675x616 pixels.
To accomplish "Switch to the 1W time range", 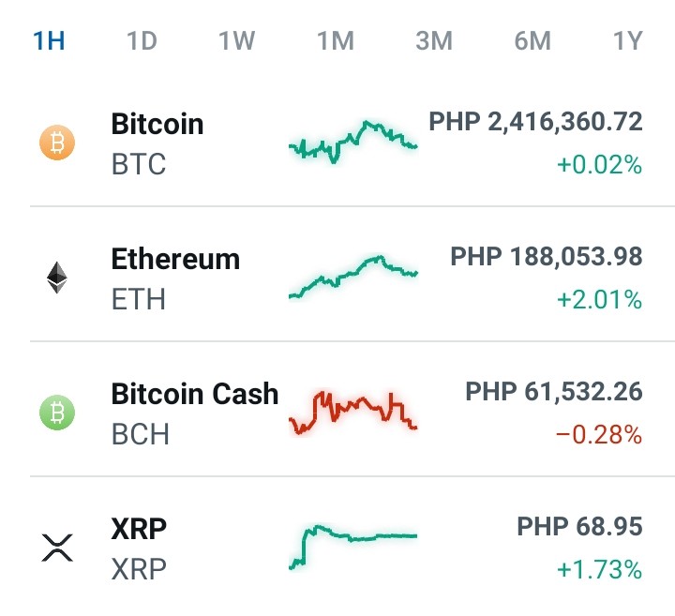I will coord(237,41).
